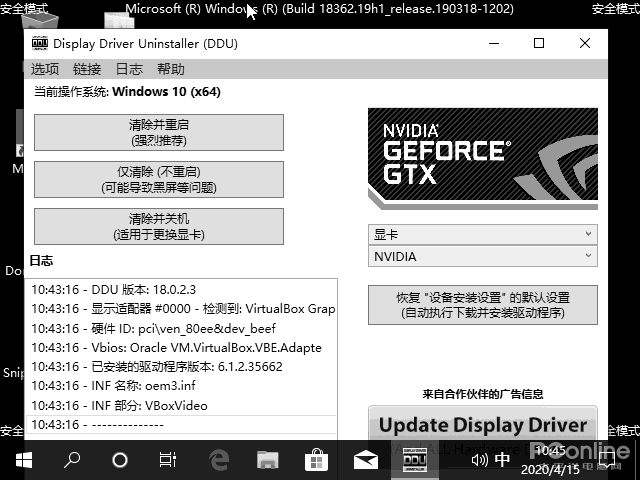Click 清除并重启 (强烈推荐) button
Image resolution: width=640 pixels, height=480 pixels.
159,133
